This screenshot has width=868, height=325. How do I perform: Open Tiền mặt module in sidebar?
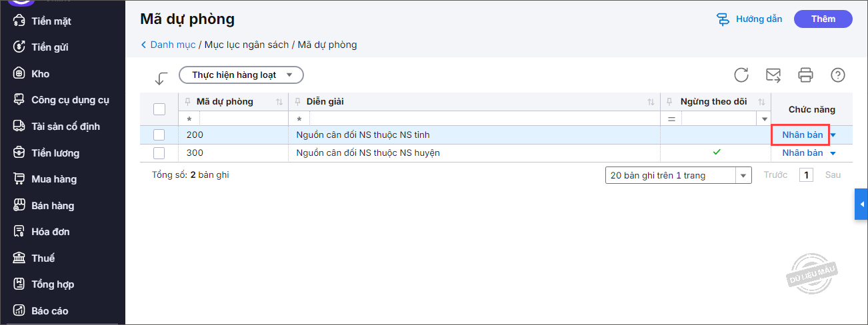51,21
